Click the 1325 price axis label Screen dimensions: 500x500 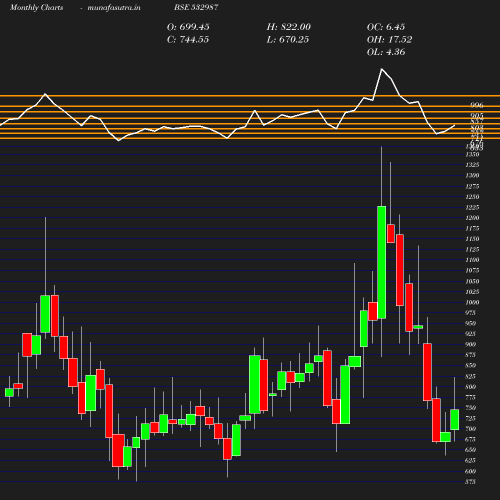[472, 165]
